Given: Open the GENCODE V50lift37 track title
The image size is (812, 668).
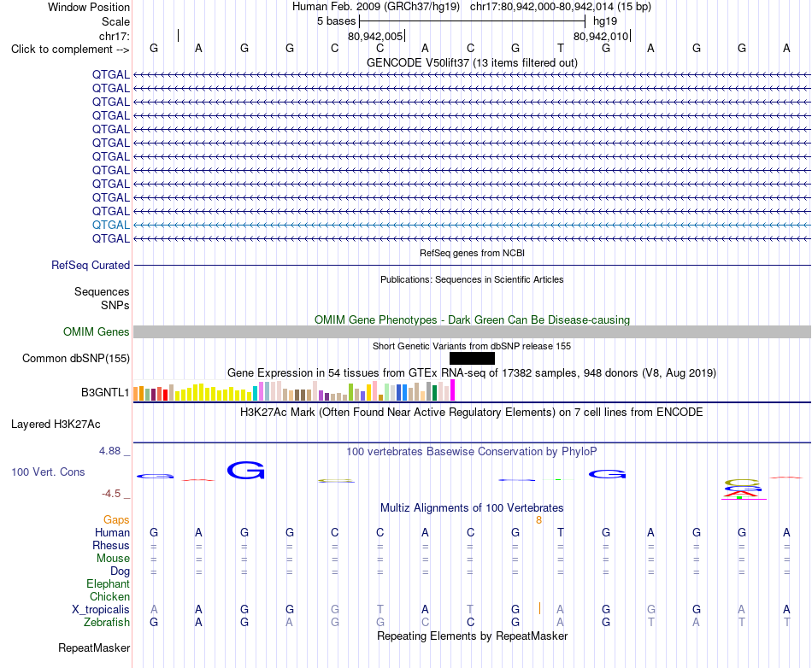Looking at the screenshot, I should coord(472,62).
